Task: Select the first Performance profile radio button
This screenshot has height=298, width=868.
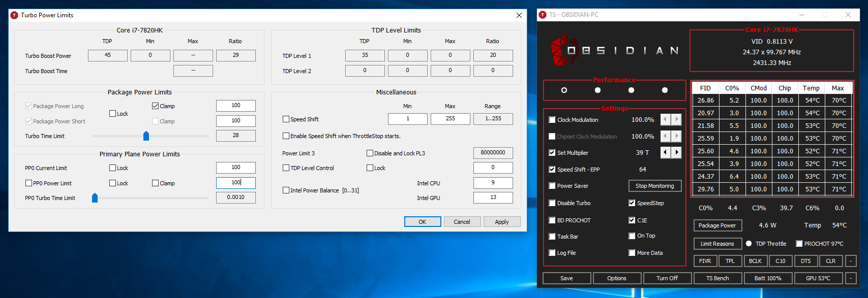Action: click(564, 90)
